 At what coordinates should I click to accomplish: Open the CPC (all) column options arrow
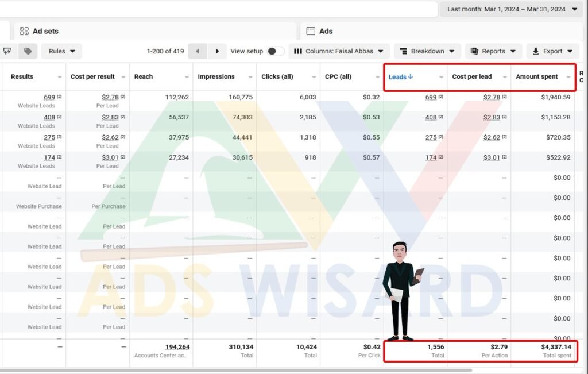[x=378, y=77]
